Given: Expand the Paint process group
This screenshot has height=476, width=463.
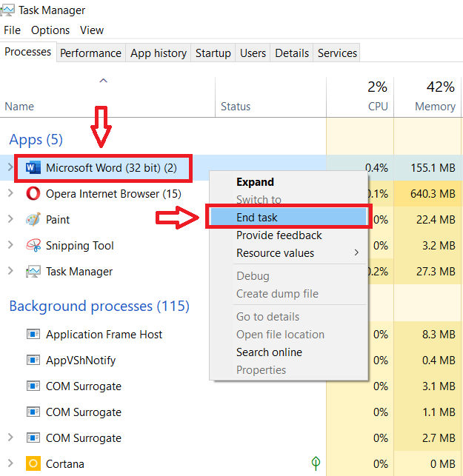Looking at the screenshot, I should (10, 219).
